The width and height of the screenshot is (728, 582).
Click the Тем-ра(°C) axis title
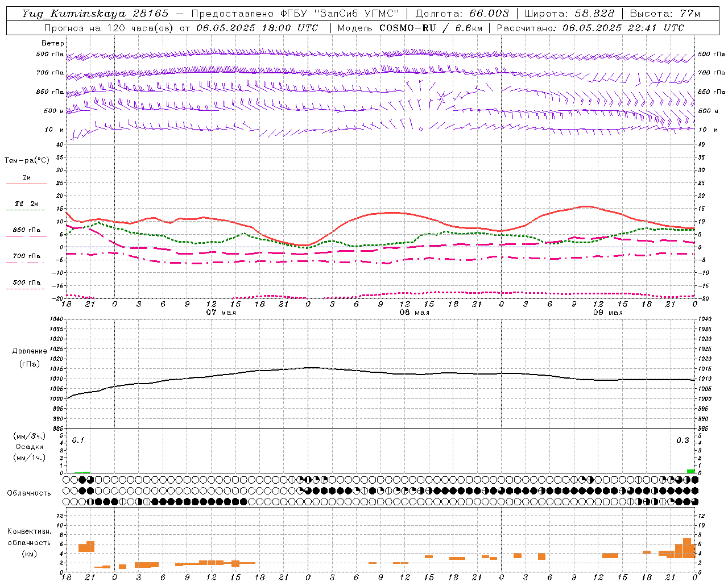pyautogui.click(x=27, y=161)
